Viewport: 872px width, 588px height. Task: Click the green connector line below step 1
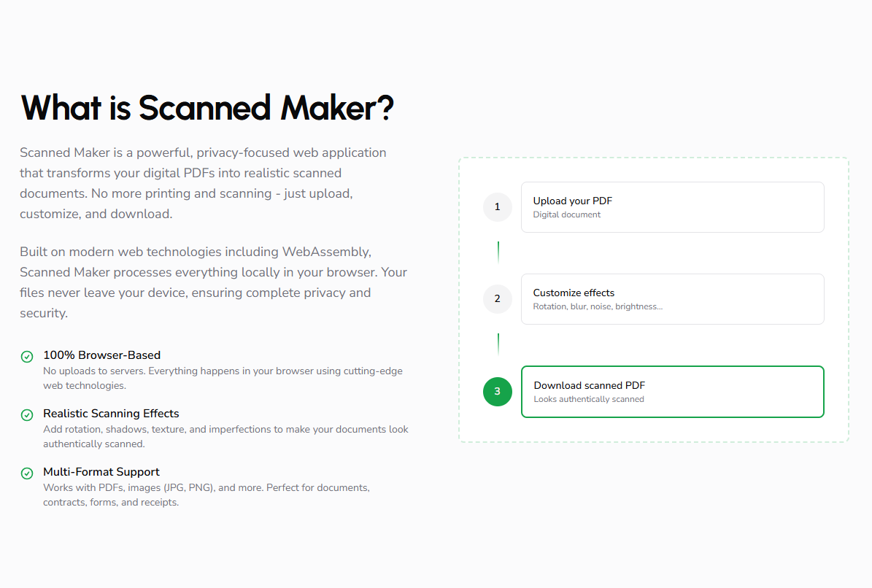pyautogui.click(x=498, y=252)
